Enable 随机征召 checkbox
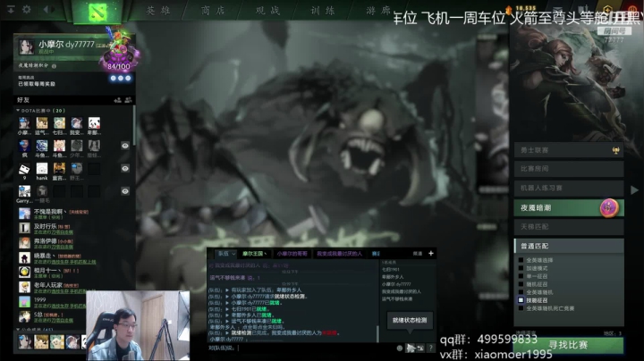 click(521, 284)
